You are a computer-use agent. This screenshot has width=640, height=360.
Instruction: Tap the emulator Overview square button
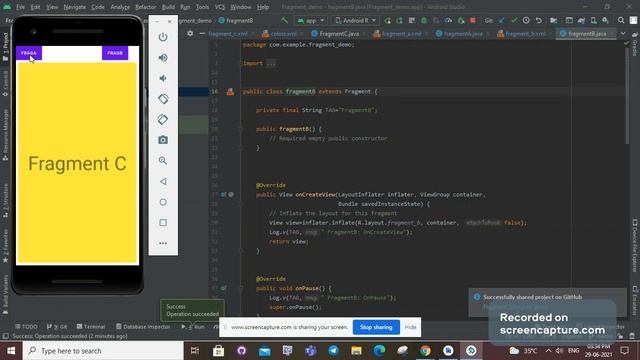pyautogui.click(x=163, y=222)
